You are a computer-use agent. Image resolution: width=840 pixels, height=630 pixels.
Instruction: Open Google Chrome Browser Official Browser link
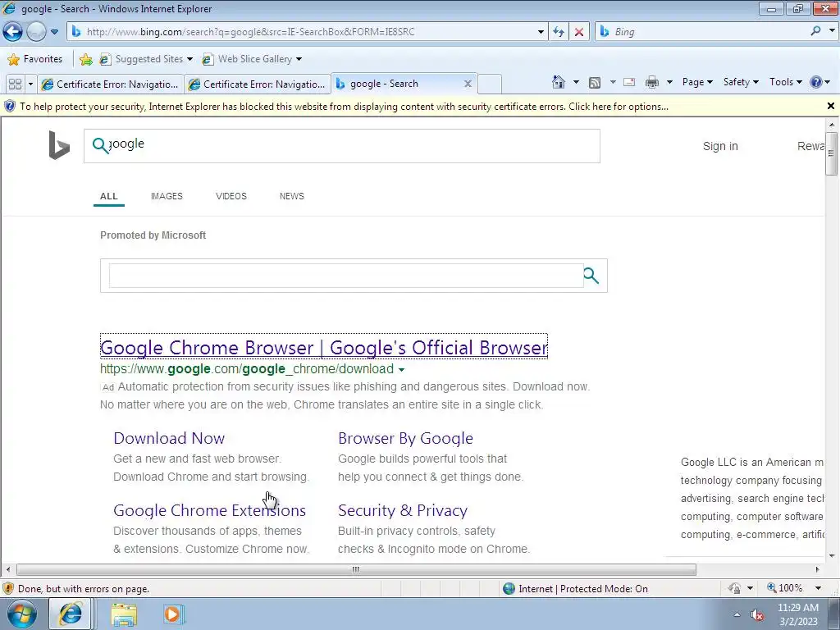click(x=323, y=347)
